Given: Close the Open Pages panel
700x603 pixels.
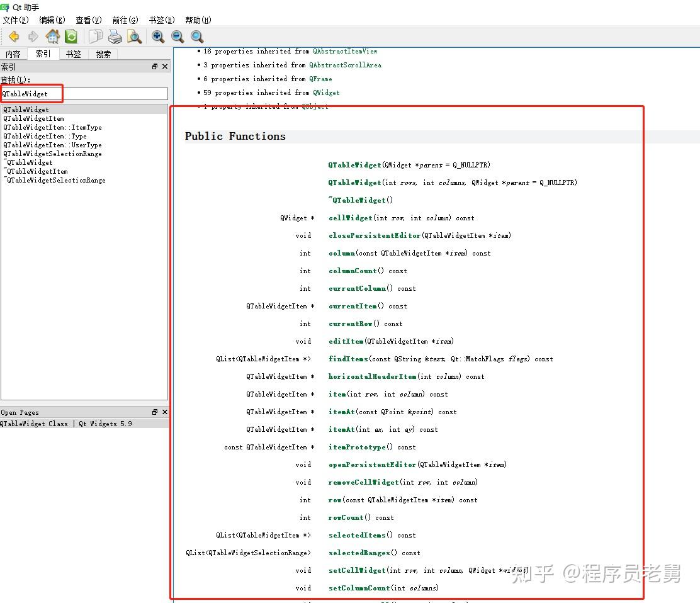Looking at the screenshot, I should [165, 412].
